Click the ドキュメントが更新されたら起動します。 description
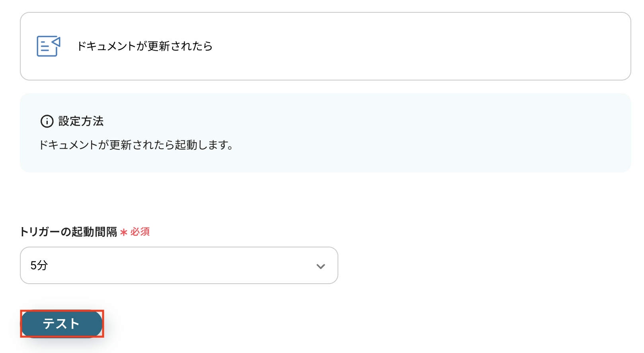The image size is (644, 353). [136, 145]
